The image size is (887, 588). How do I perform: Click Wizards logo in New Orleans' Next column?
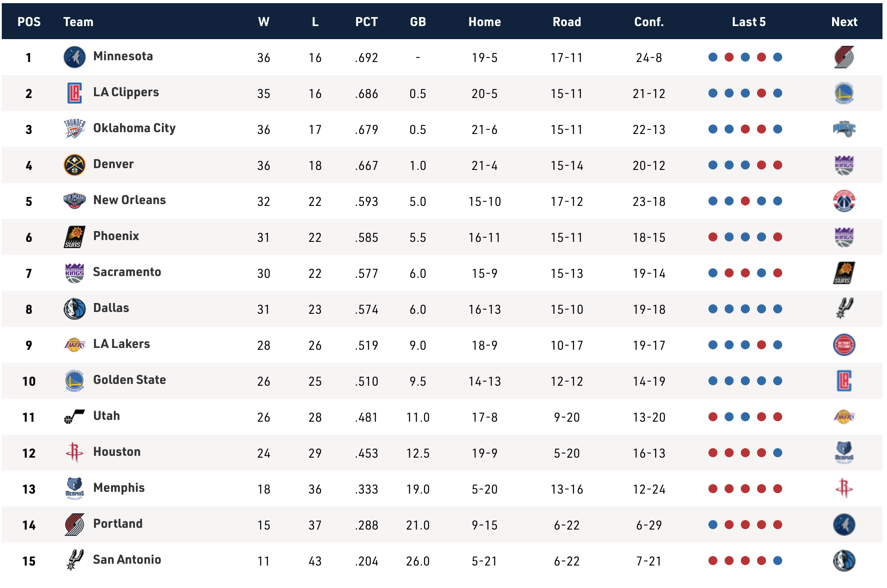844,201
